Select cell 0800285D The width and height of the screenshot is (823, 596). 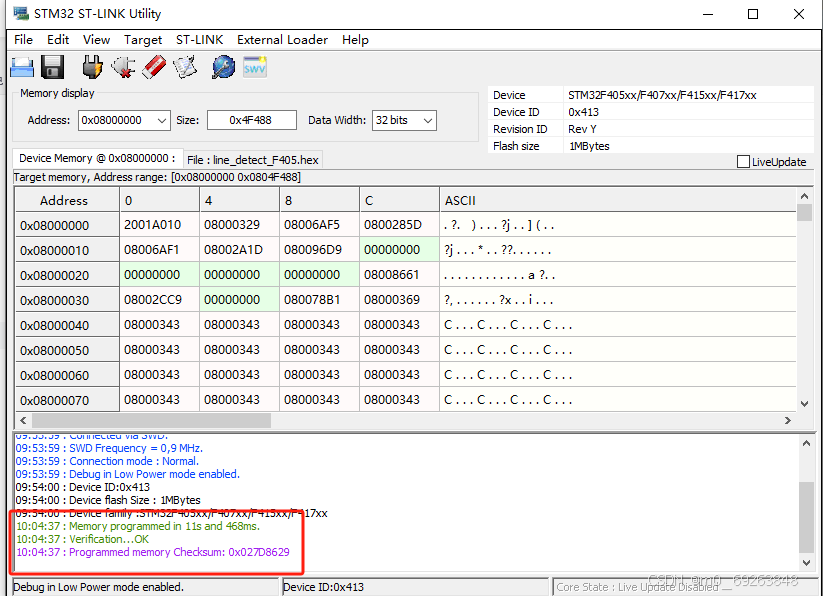click(399, 225)
